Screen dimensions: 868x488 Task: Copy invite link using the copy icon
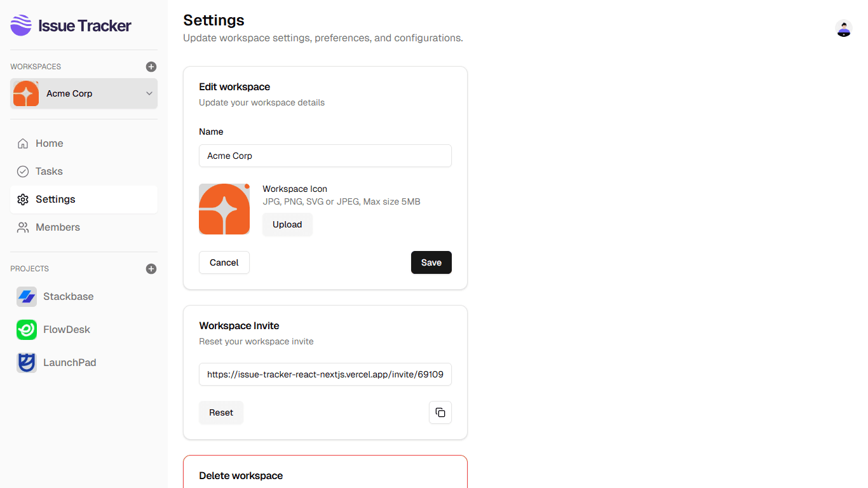pos(440,412)
